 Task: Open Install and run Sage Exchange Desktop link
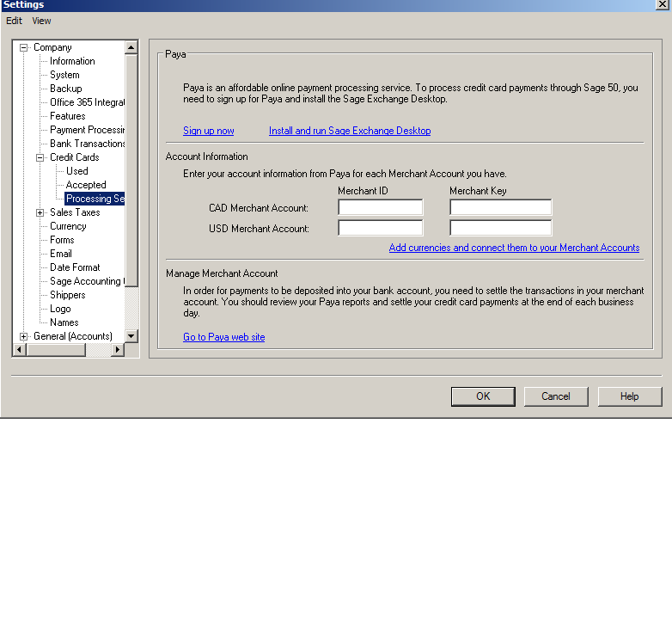(x=350, y=131)
